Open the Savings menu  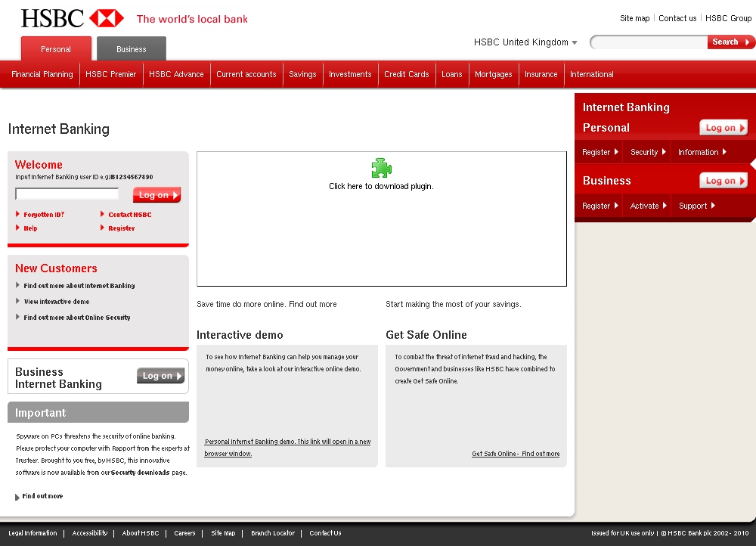click(x=303, y=74)
